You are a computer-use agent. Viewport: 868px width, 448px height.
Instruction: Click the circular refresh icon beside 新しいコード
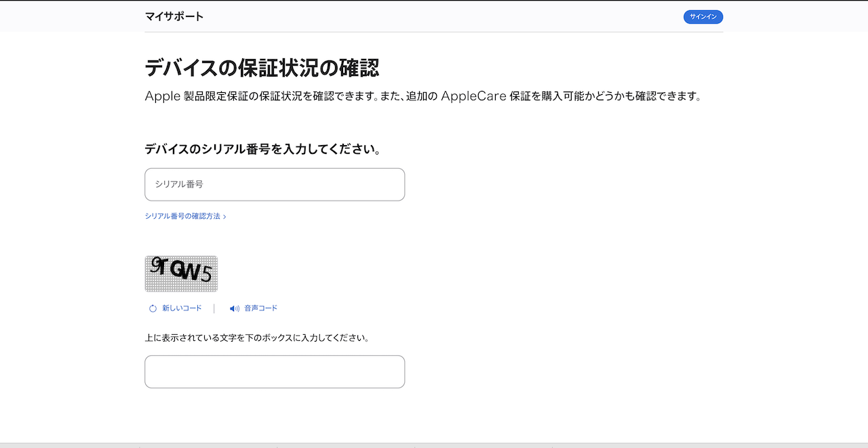[153, 308]
